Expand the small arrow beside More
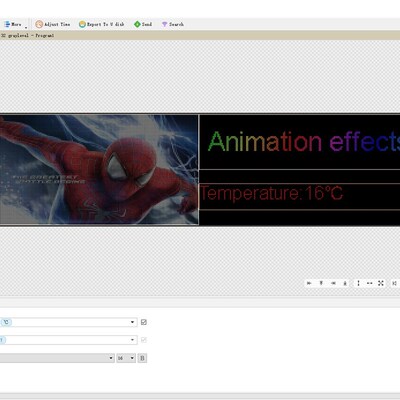This screenshot has height=400, width=400. click(26, 27)
